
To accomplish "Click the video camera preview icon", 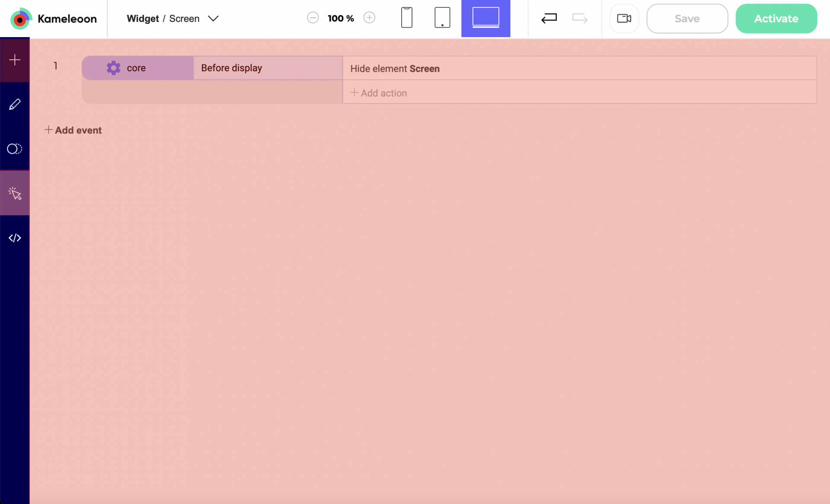I will (624, 18).
